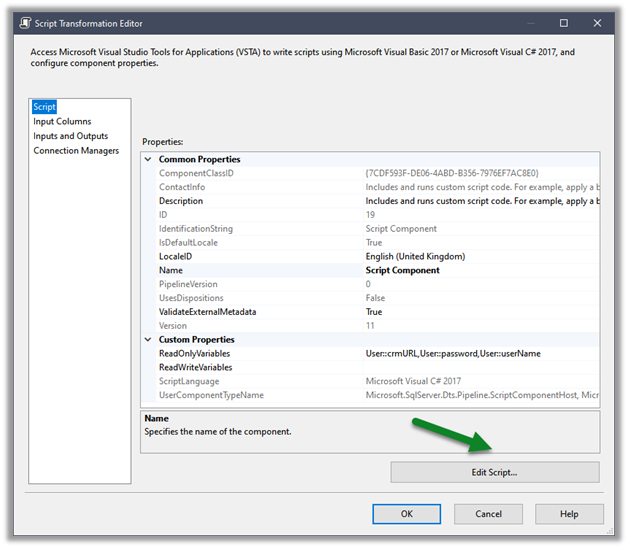Select the LocaleID English value

point(415,257)
